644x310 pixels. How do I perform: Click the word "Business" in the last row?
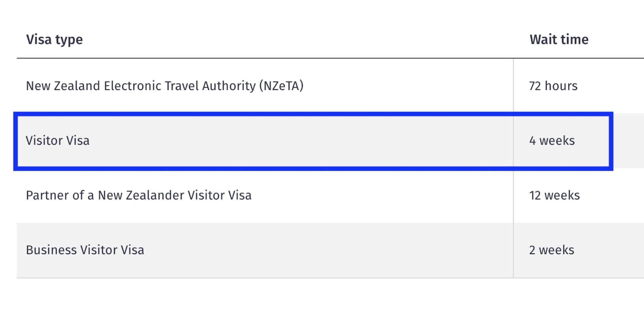51,250
